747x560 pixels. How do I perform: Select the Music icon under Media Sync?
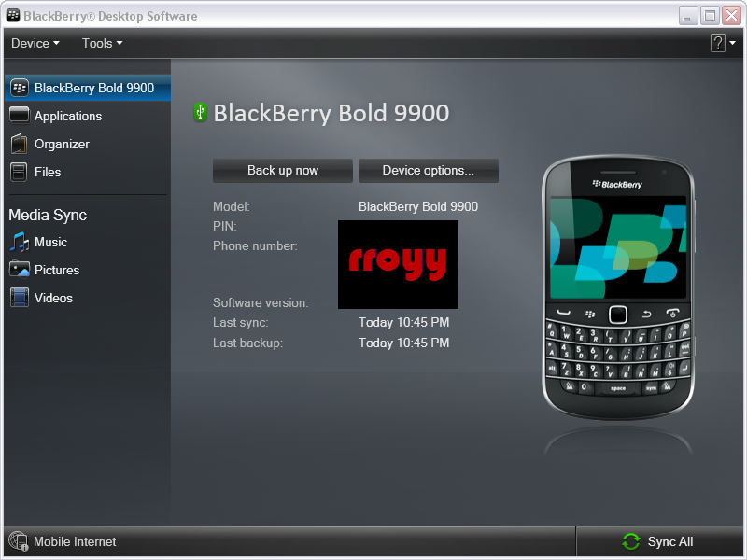[x=21, y=244]
